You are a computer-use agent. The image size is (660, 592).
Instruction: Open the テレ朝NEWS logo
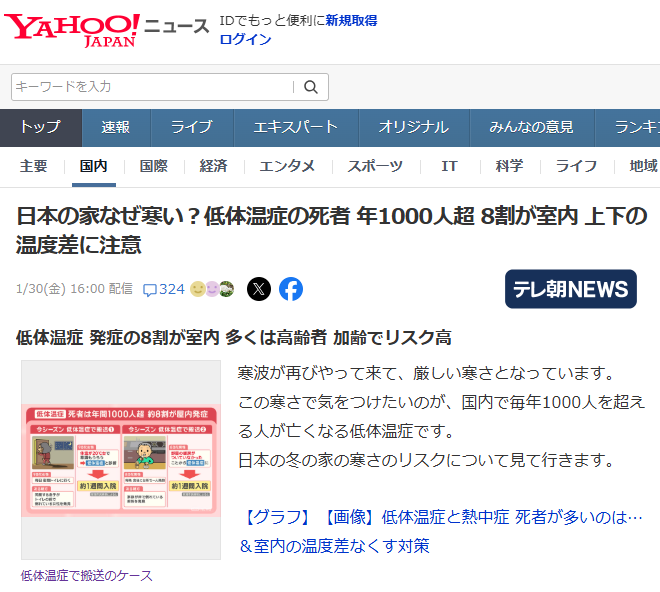click(x=570, y=289)
